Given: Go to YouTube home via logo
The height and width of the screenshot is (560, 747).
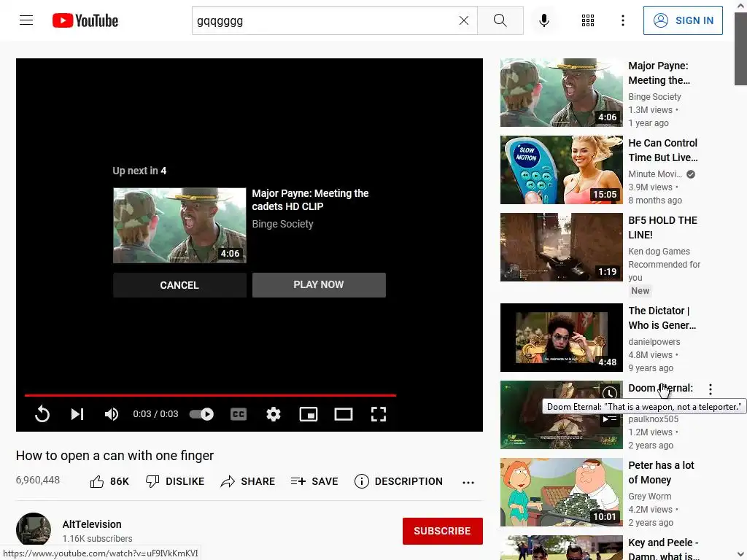Looking at the screenshot, I should click(85, 20).
